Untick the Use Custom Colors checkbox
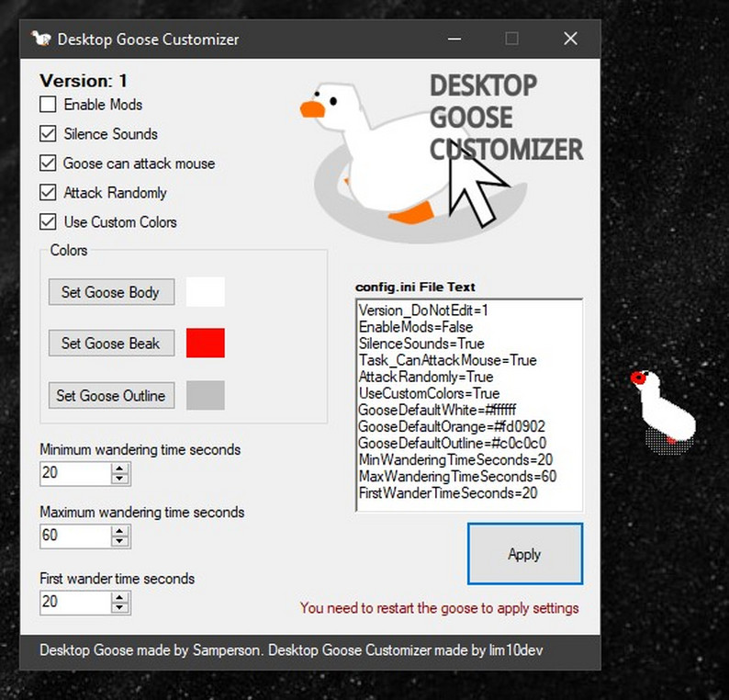The image size is (729, 700). point(48,222)
